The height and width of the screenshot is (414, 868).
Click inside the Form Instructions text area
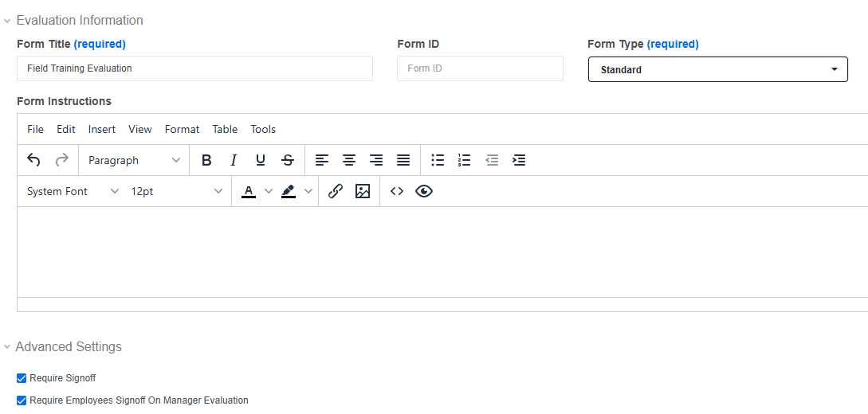click(443, 252)
